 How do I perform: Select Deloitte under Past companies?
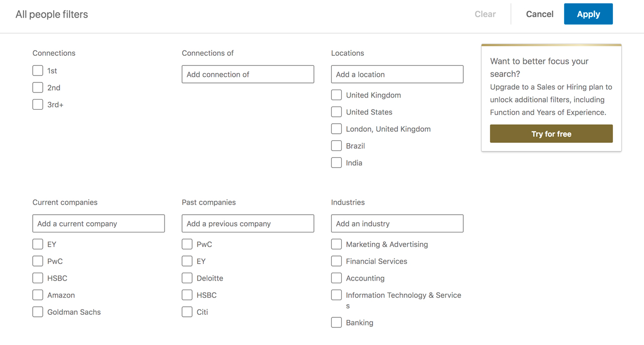point(187,278)
